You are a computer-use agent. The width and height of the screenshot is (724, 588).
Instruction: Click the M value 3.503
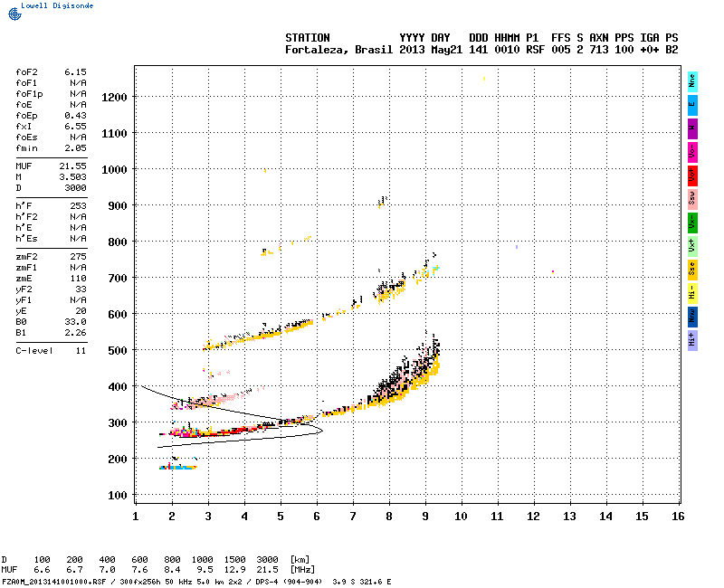tap(72, 177)
